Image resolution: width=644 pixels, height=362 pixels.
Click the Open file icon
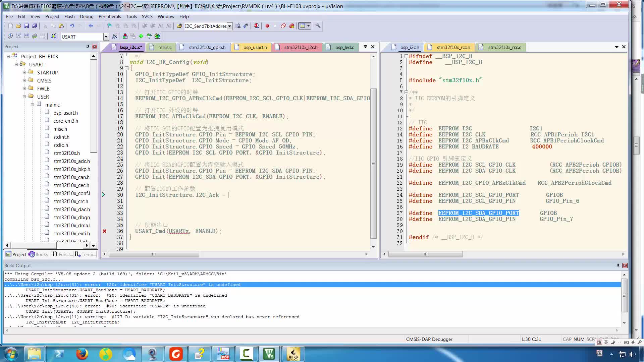pos(18,26)
